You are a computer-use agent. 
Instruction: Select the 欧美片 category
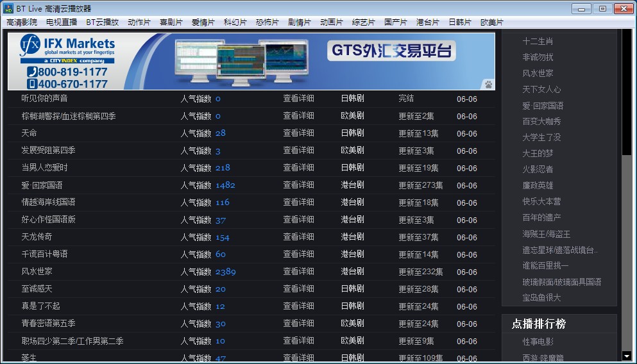(x=492, y=22)
